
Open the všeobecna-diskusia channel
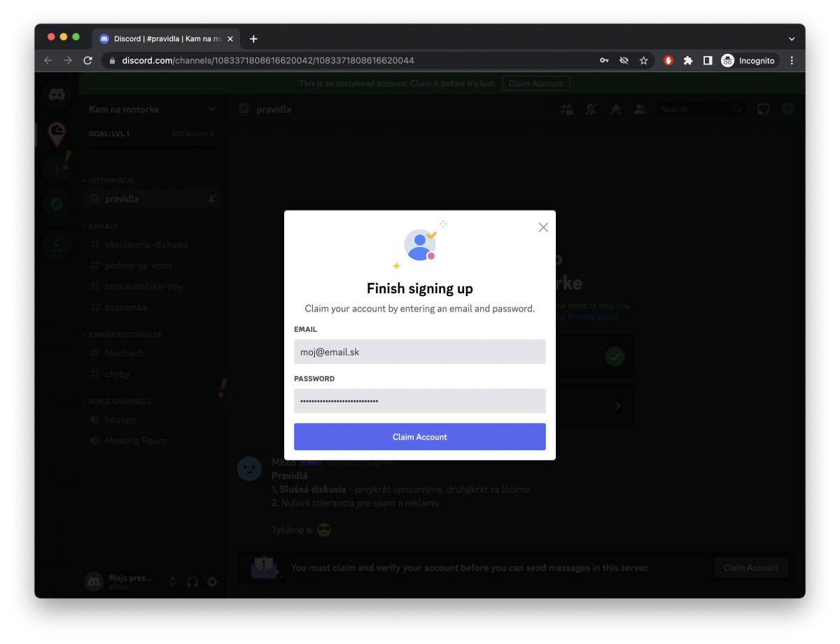pyautogui.click(x=152, y=244)
